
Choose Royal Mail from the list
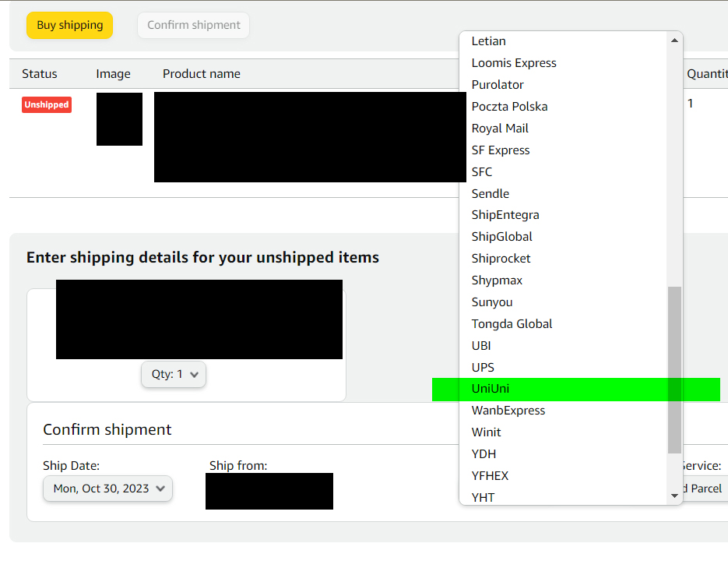(563, 129)
